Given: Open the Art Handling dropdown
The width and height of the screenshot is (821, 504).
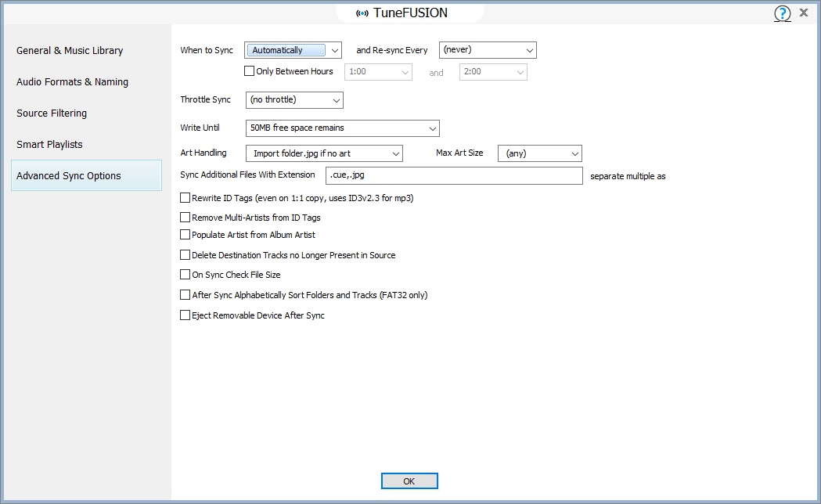Looking at the screenshot, I should click(323, 153).
